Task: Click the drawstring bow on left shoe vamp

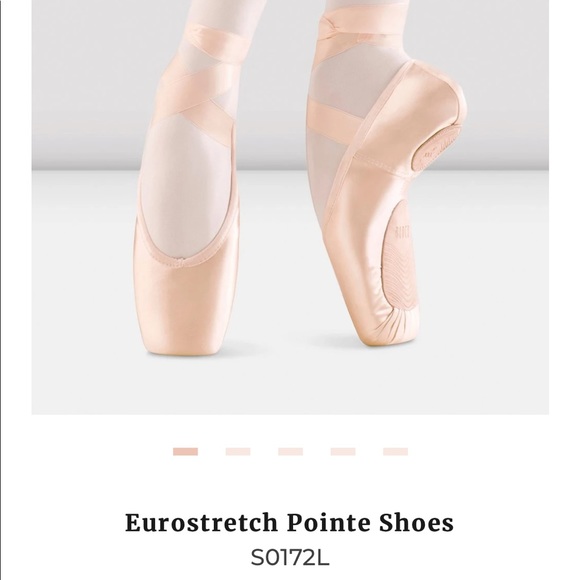Action: click(179, 263)
